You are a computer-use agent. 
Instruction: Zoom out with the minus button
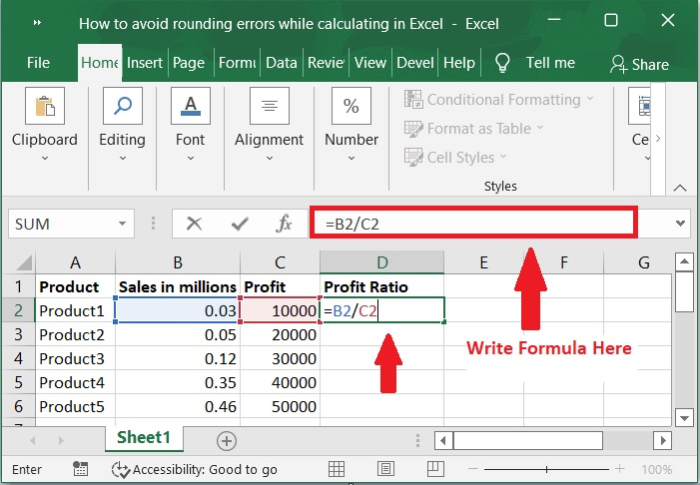pyautogui.click(x=474, y=469)
